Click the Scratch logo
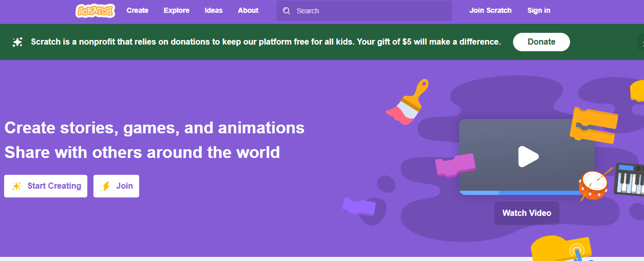The width and height of the screenshot is (644, 261). 95,10
